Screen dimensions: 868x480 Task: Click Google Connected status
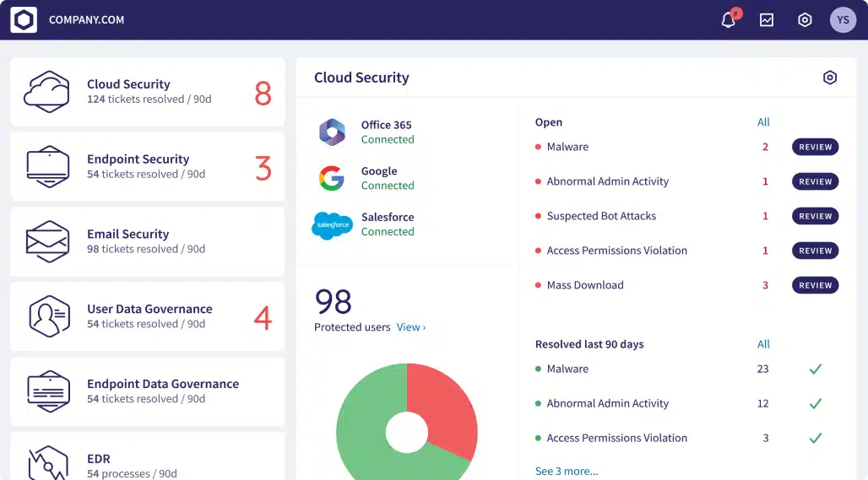click(x=388, y=186)
